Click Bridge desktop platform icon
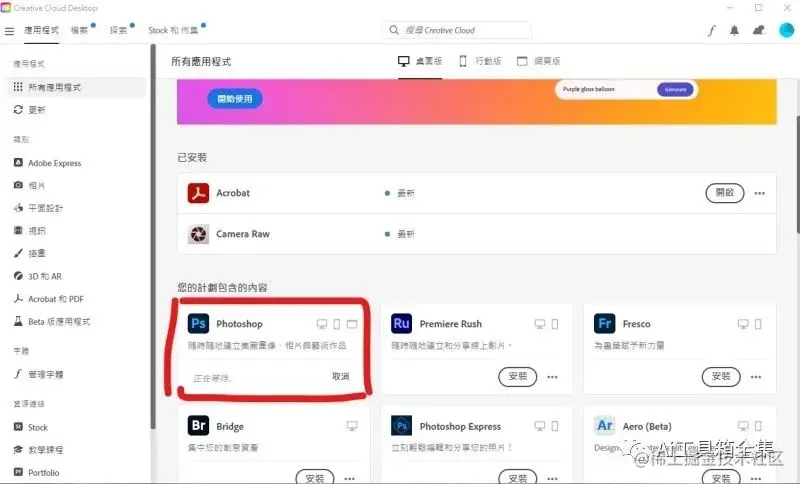This screenshot has width=800, height=484. pos(352,425)
